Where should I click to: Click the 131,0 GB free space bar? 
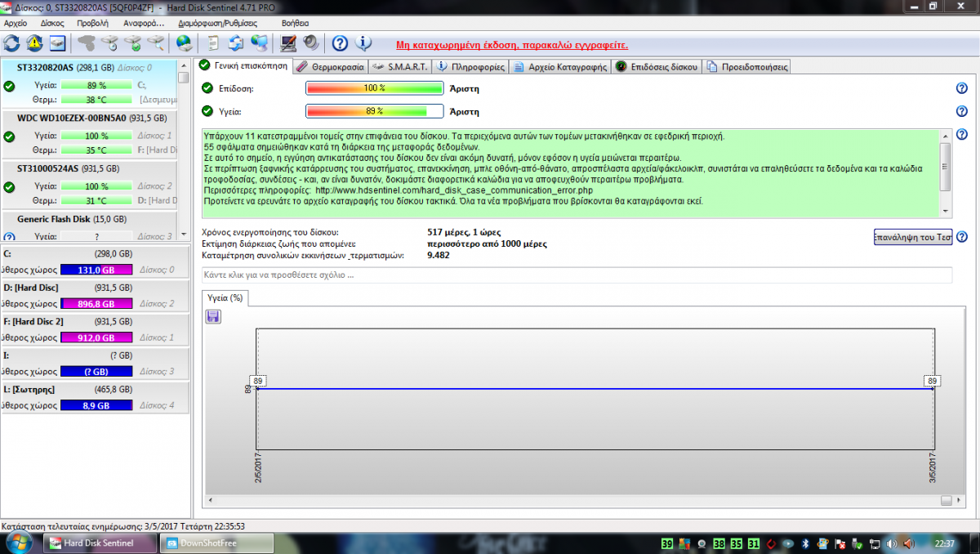95,270
